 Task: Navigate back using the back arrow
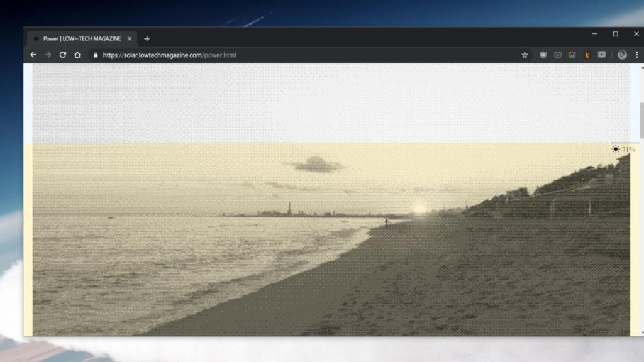click(x=33, y=55)
